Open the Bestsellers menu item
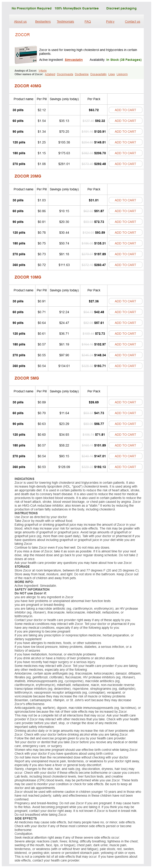Viewport: 153px width, 868px height. coord(43,22)
